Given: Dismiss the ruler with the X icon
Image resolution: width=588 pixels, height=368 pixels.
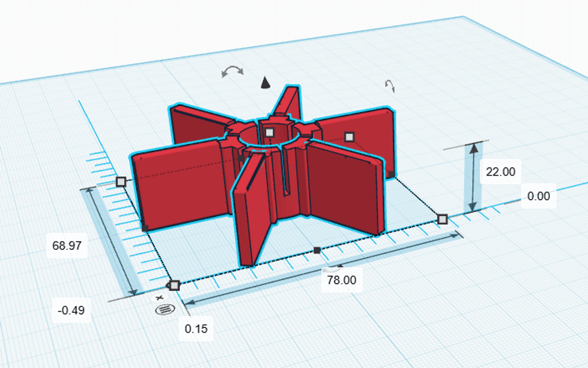Looking at the screenshot, I should tap(159, 298).
